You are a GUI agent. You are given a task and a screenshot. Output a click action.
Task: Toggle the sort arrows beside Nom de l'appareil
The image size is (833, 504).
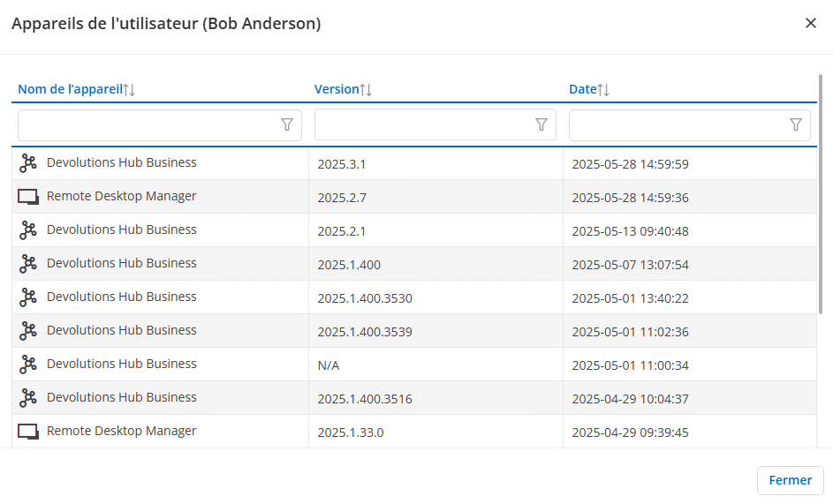129,90
